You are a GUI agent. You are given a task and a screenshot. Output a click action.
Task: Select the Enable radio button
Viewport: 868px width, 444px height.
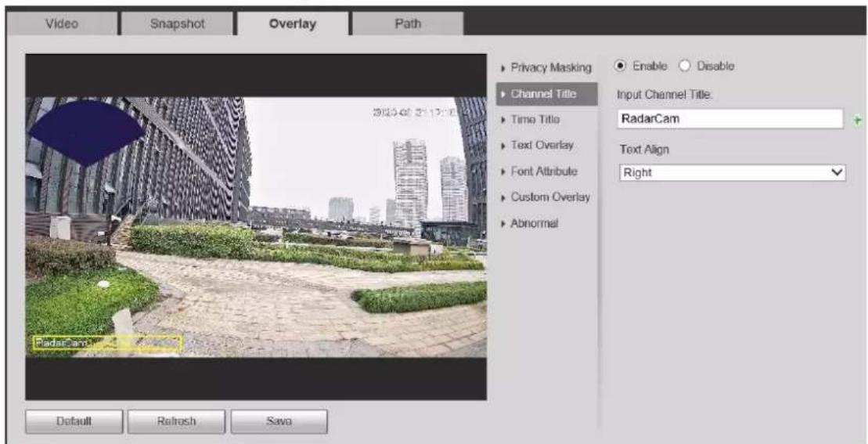pos(620,66)
